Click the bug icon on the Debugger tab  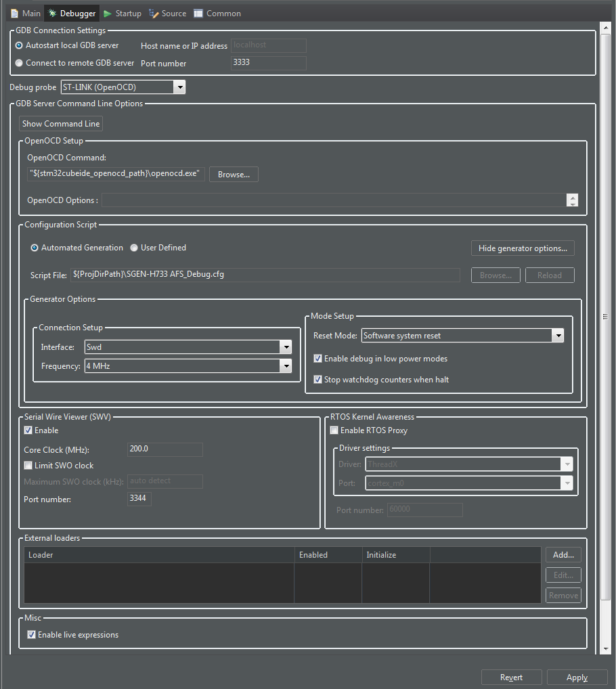(51, 13)
